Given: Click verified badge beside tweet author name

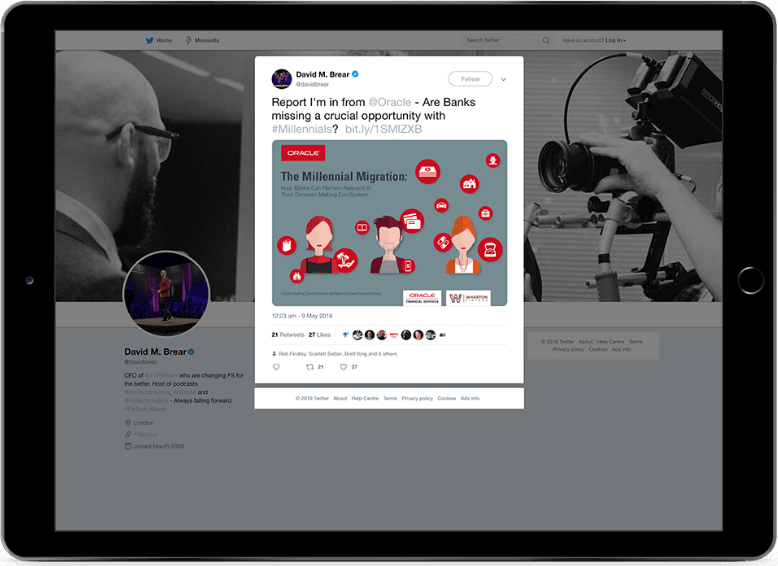Looking at the screenshot, I should [x=355, y=74].
